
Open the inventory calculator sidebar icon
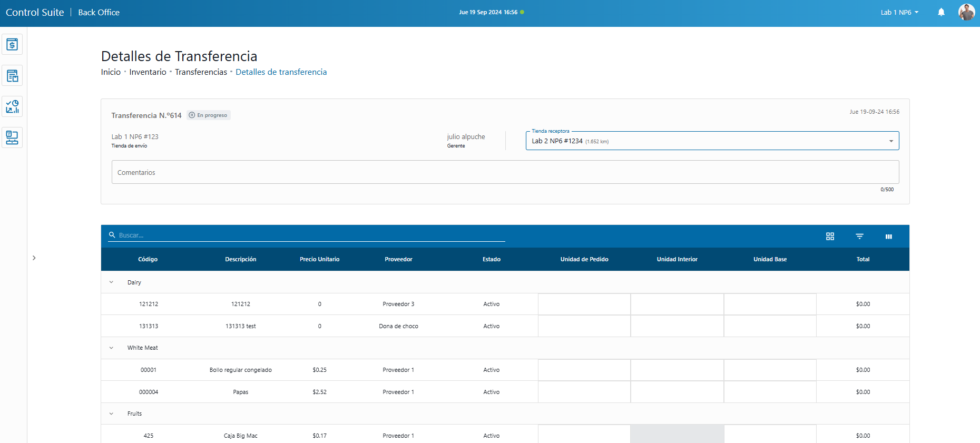[12, 76]
